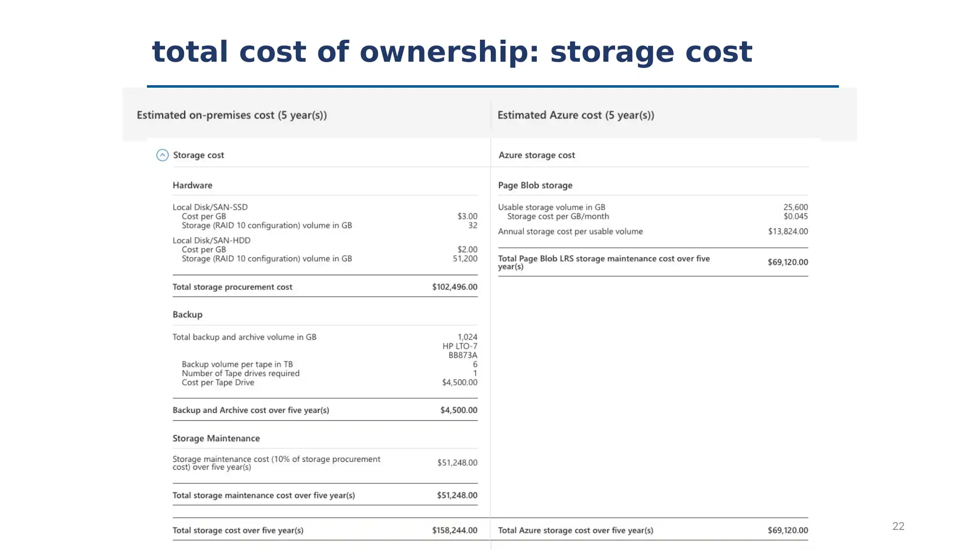980x551 pixels.
Task: Select the SSD storage volume value 32
Action: pyautogui.click(x=473, y=225)
